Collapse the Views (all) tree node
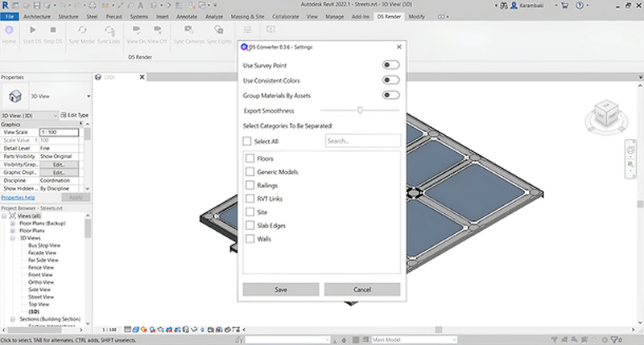The width and height of the screenshot is (644, 345). pos(4,216)
